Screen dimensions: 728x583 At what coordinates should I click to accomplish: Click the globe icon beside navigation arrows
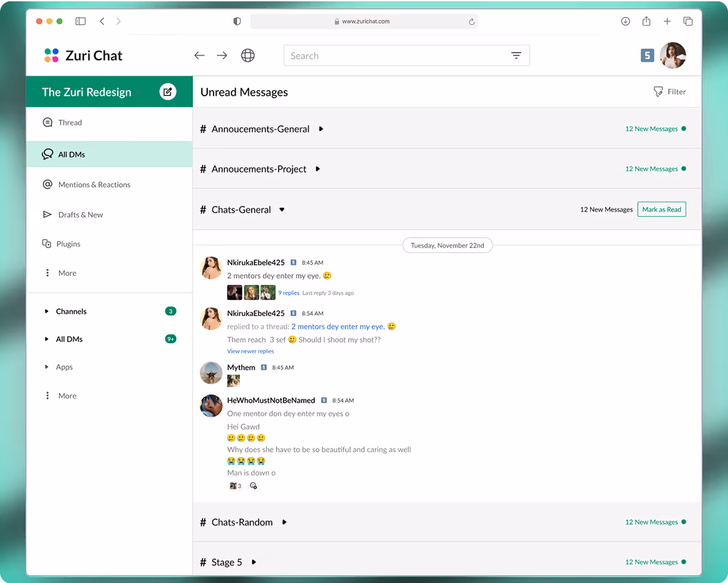pos(248,55)
